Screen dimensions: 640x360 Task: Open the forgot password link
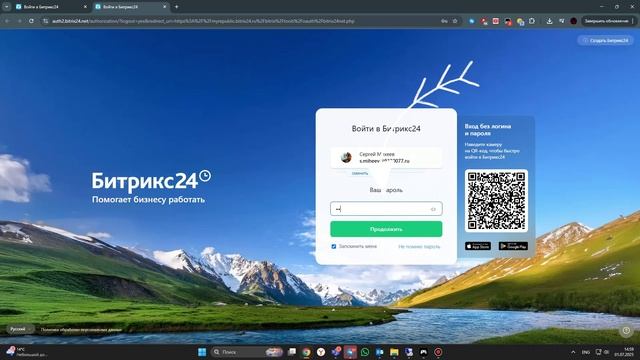point(419,247)
